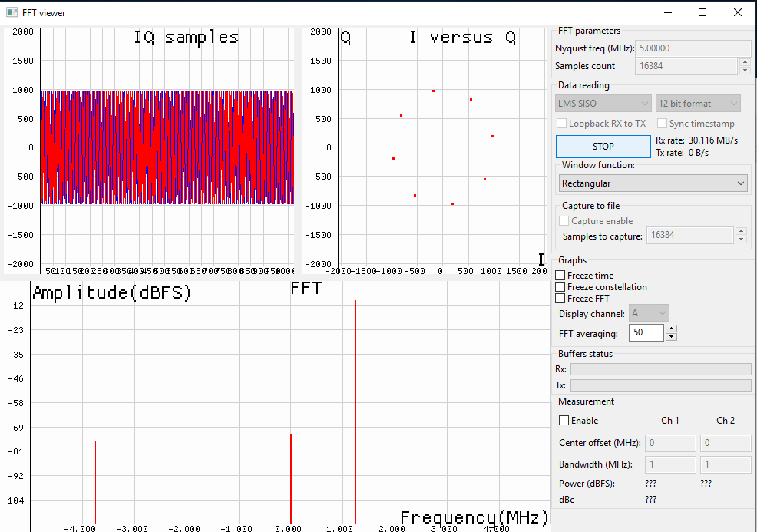Click the Ch 2 Bandwidth field
The image size is (757, 532).
click(x=726, y=464)
